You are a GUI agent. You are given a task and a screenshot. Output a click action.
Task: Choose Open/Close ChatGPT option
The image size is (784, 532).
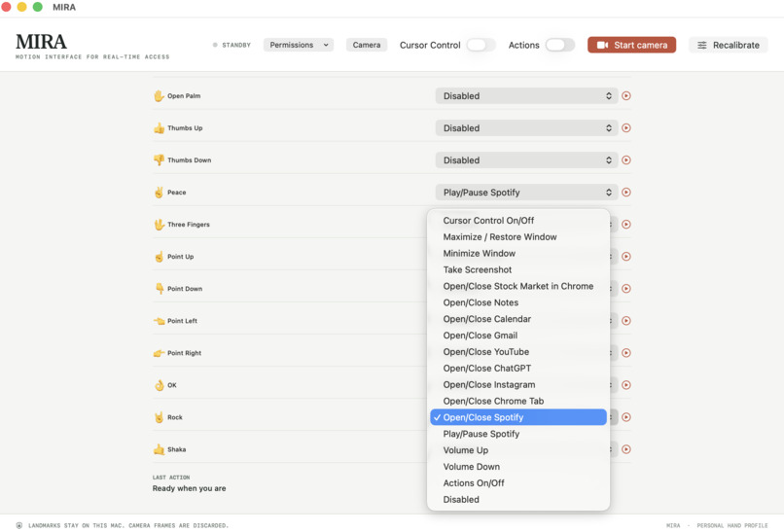pyautogui.click(x=518, y=369)
